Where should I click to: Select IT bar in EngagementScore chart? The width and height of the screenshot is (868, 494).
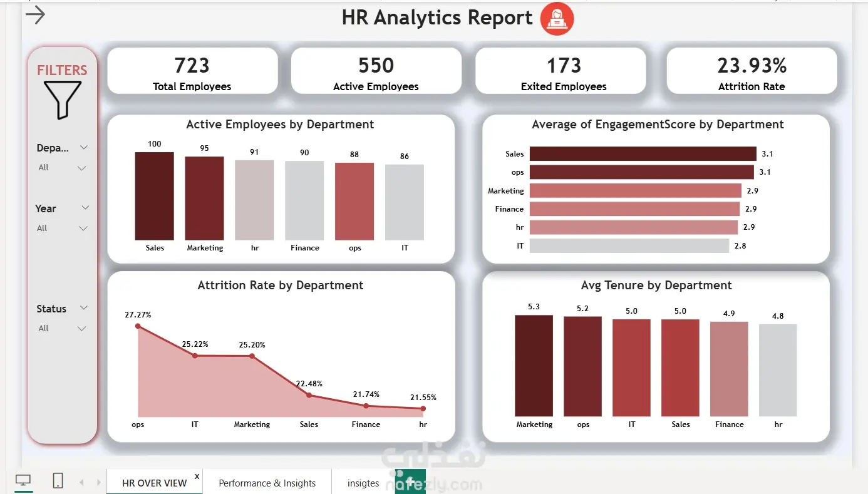click(x=629, y=245)
